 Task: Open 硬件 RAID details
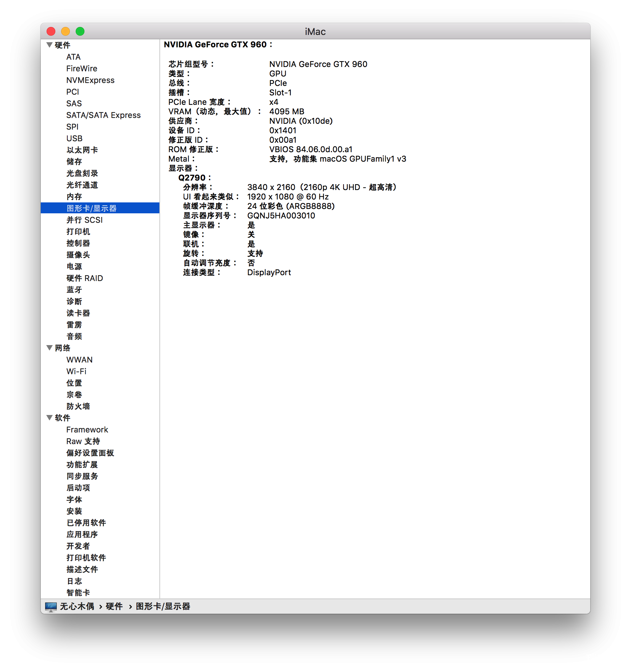pyautogui.click(x=84, y=278)
